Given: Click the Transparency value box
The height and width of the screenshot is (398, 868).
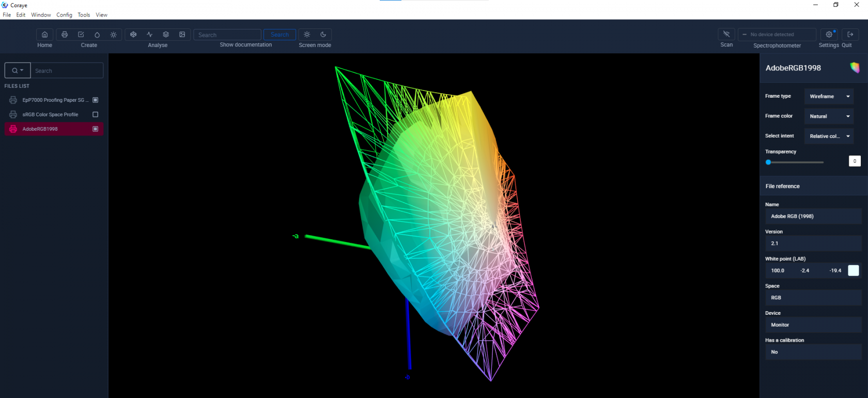Looking at the screenshot, I should click(x=855, y=161).
